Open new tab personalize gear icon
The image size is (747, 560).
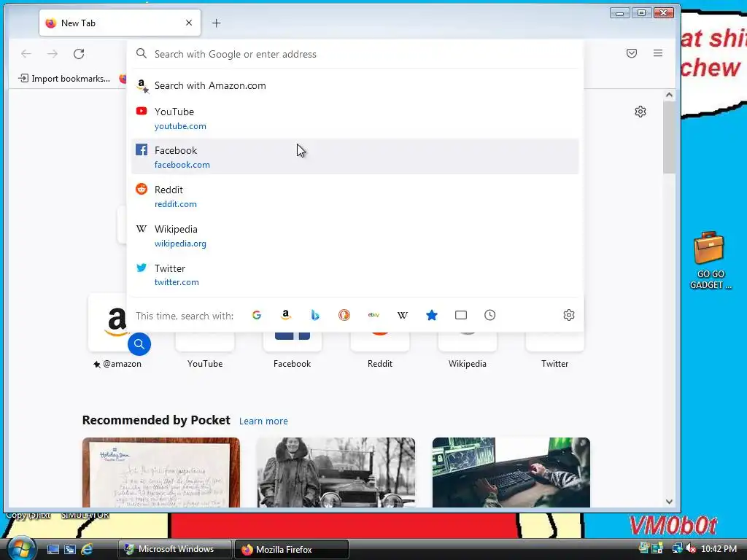click(640, 112)
